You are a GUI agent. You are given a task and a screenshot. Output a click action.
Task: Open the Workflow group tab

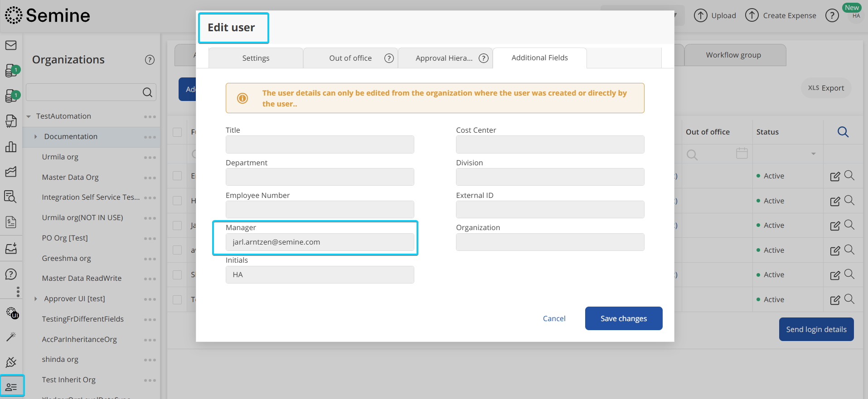pyautogui.click(x=733, y=55)
